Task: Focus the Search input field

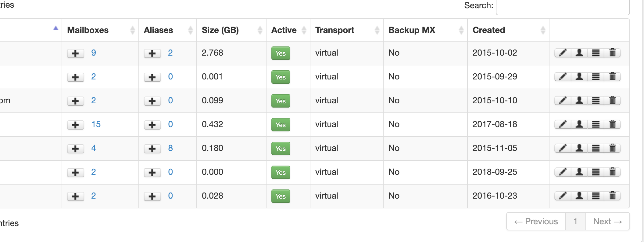Action: [x=563, y=6]
